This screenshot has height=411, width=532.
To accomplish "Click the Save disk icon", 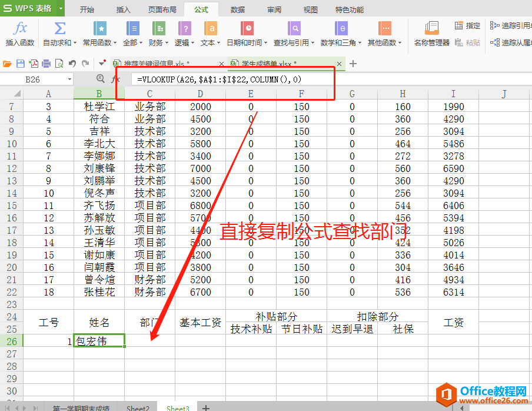I will pos(21,64).
